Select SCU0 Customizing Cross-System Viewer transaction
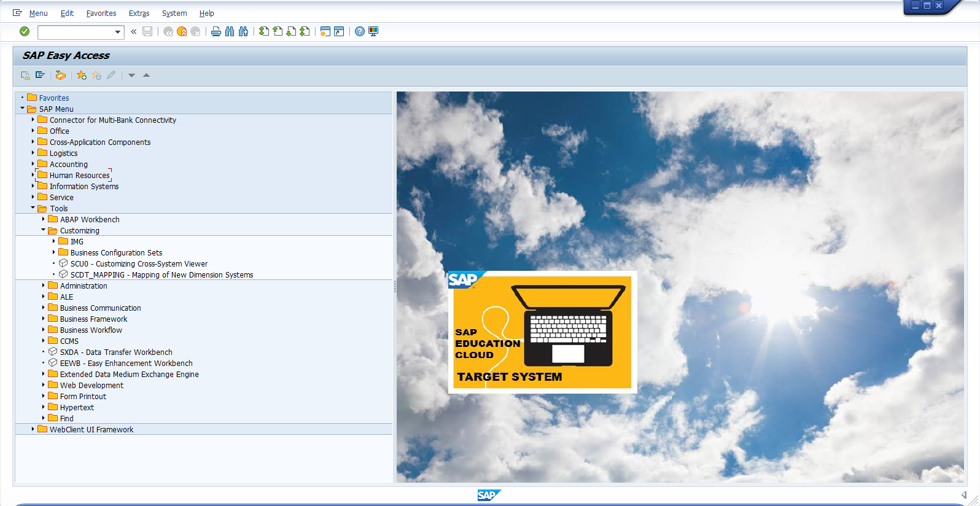 pos(139,264)
